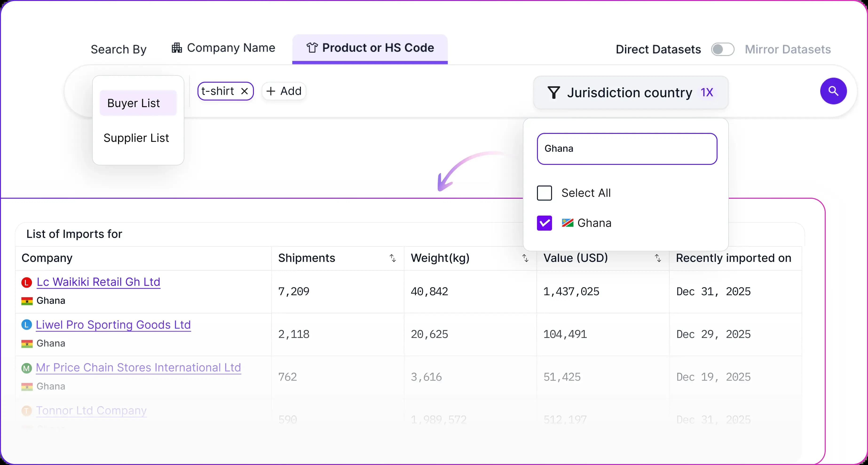Click the red L avatar for Lc Waikiki
This screenshot has height=465, width=868.
tap(27, 282)
